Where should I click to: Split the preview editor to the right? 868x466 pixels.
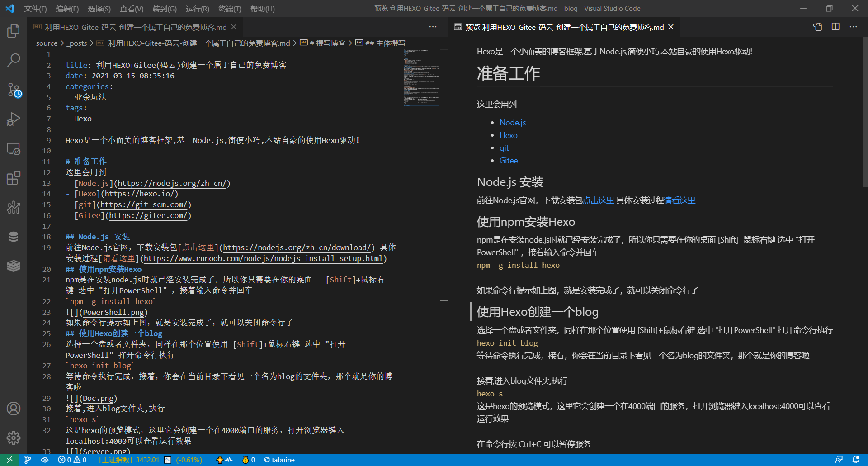click(x=835, y=27)
